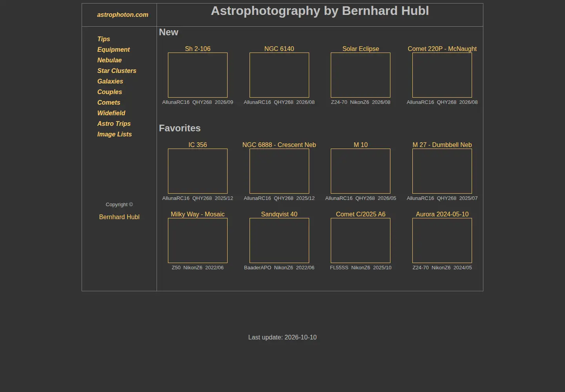Viewport: 565px width, 392px height.
Task: Click the IC 356 thumbnail image
Action: coord(198,171)
